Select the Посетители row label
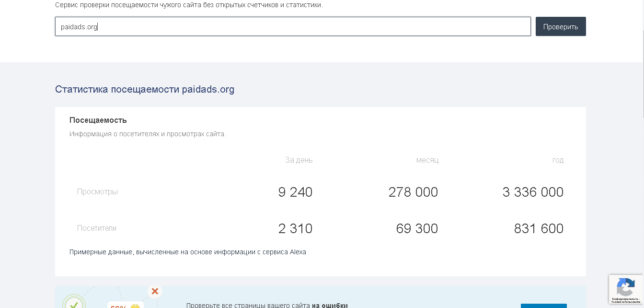Image resolution: width=644 pixels, height=308 pixels. point(97,228)
